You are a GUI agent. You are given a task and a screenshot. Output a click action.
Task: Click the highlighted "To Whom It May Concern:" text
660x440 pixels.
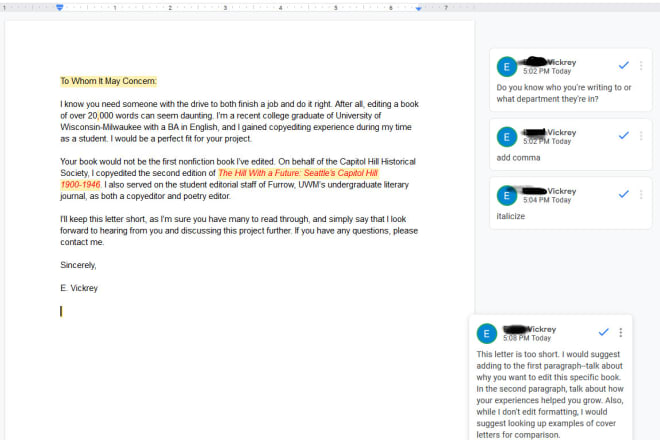pyautogui.click(x=108, y=81)
